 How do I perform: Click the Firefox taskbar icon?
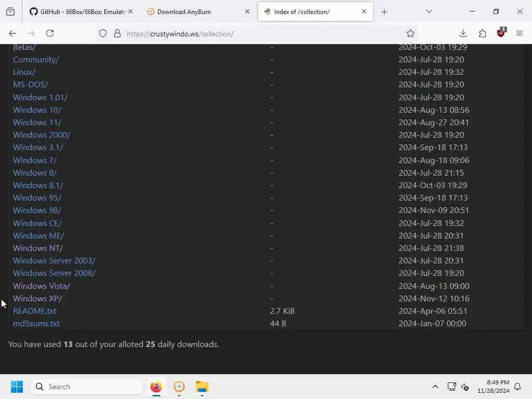[156, 387]
